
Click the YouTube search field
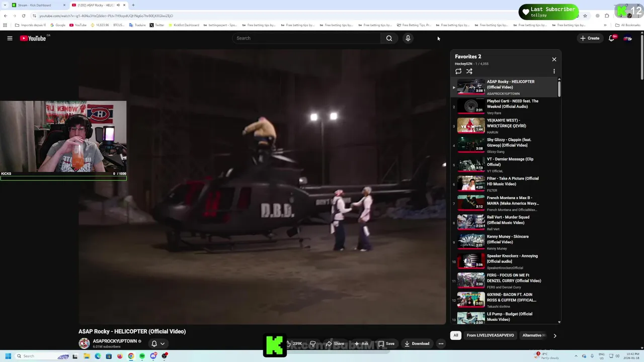pos(307,38)
